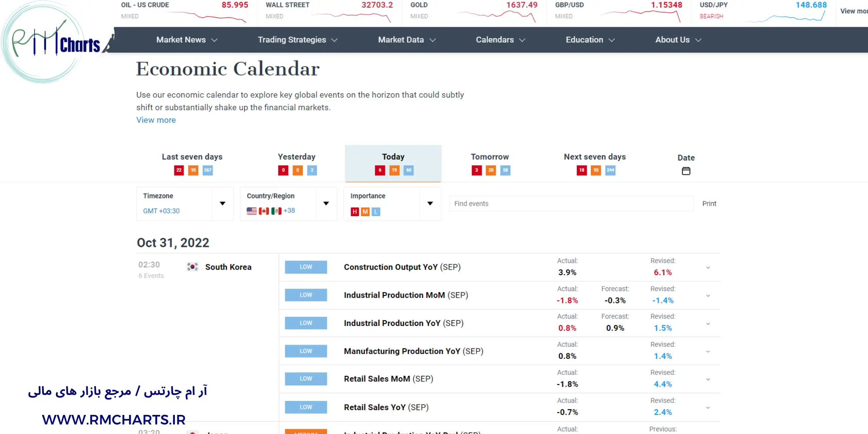
Task: Toggle the Low importance filter badge
Action: [375, 212]
